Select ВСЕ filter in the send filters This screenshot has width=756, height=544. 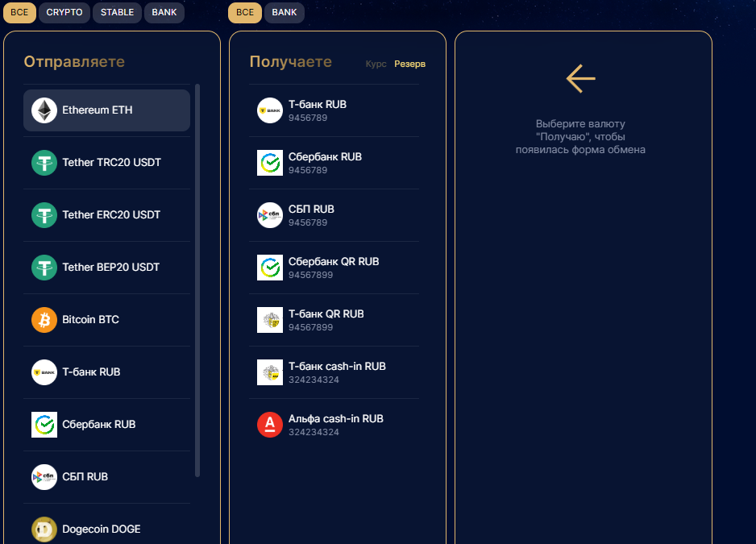tap(20, 13)
